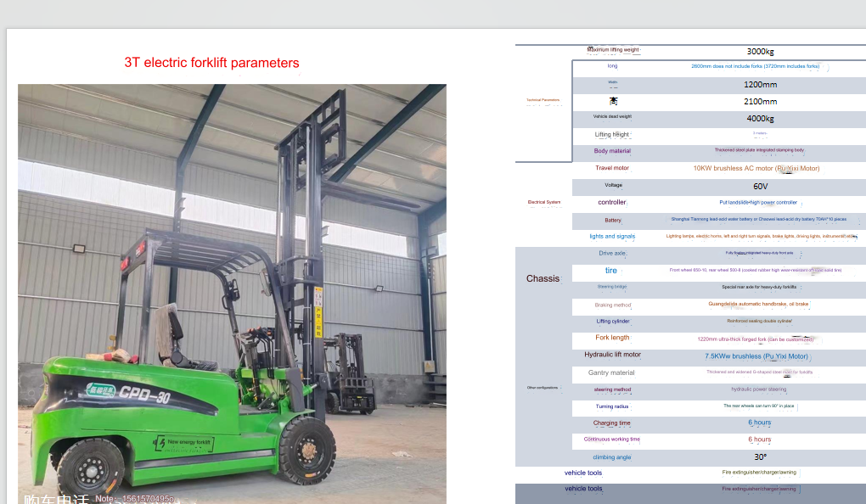Image resolution: width=866 pixels, height=504 pixels.
Task: Click '6 hours' value for Continuous working time
Action: tap(759, 440)
